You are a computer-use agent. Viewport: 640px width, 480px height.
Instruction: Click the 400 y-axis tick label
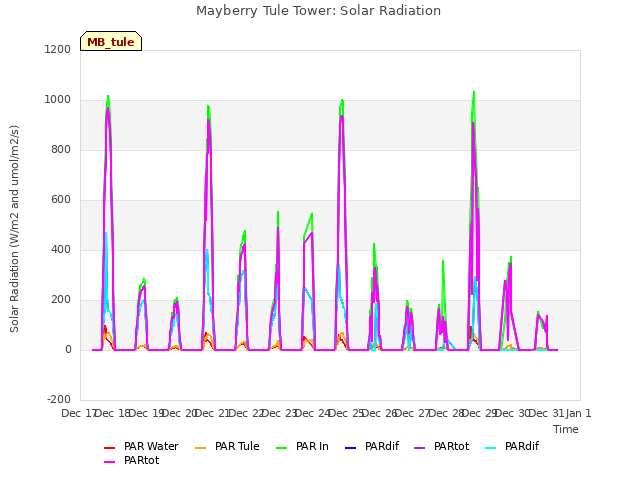[x=61, y=249]
